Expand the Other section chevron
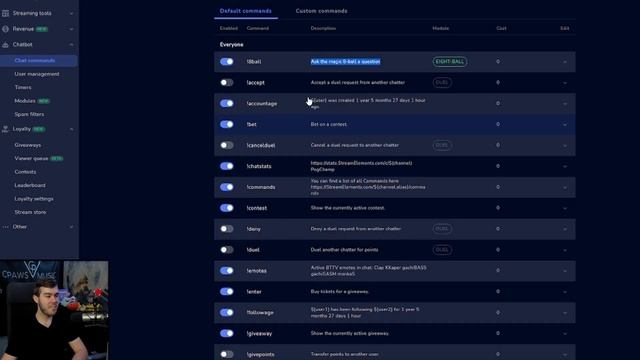Viewport: 640px width, 360px height. coord(71,227)
